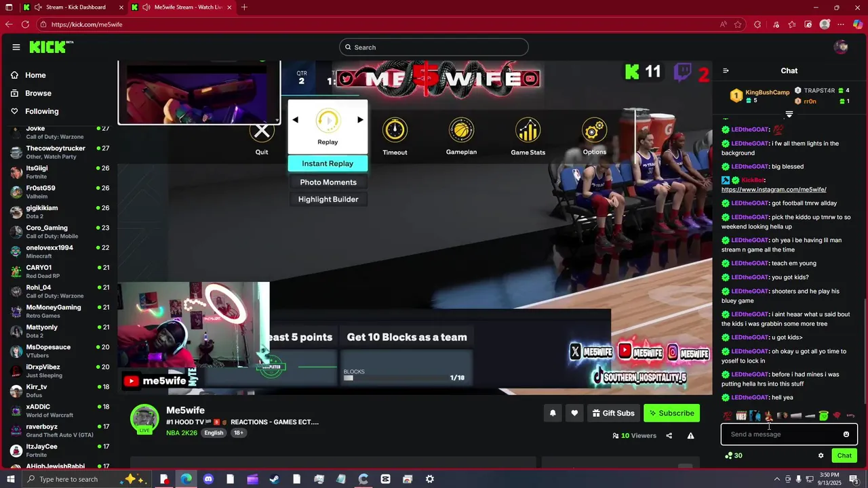
Task: Open Following in the sidebar
Action: click(x=41, y=111)
